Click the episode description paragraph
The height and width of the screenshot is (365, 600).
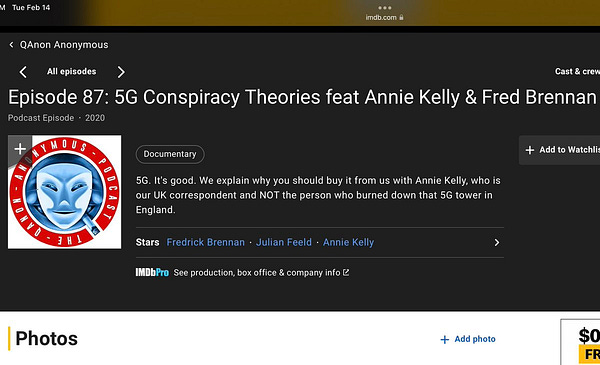[318, 195]
